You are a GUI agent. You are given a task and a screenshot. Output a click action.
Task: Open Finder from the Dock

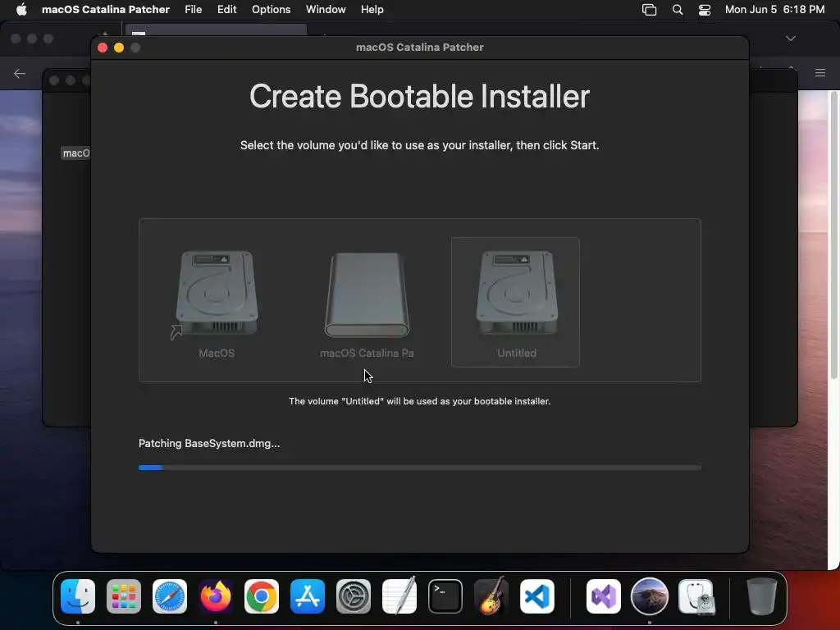point(78,596)
